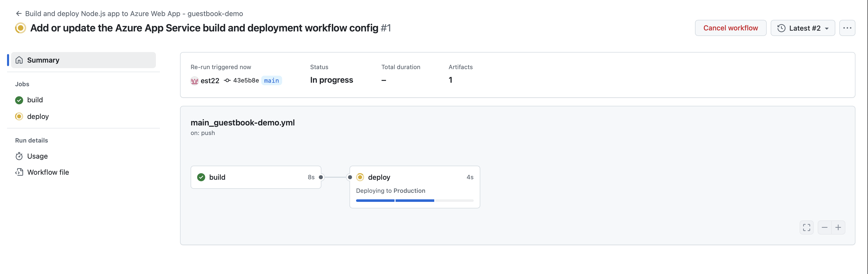The width and height of the screenshot is (868, 274).
Task: Select the deploy job in sidebar
Action: (38, 116)
